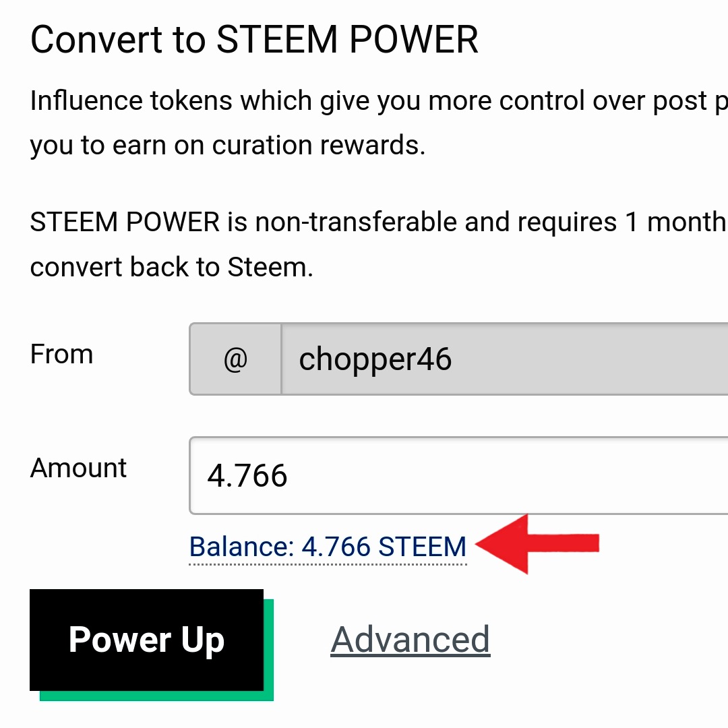Click the word STEEM in the balance

click(422, 547)
